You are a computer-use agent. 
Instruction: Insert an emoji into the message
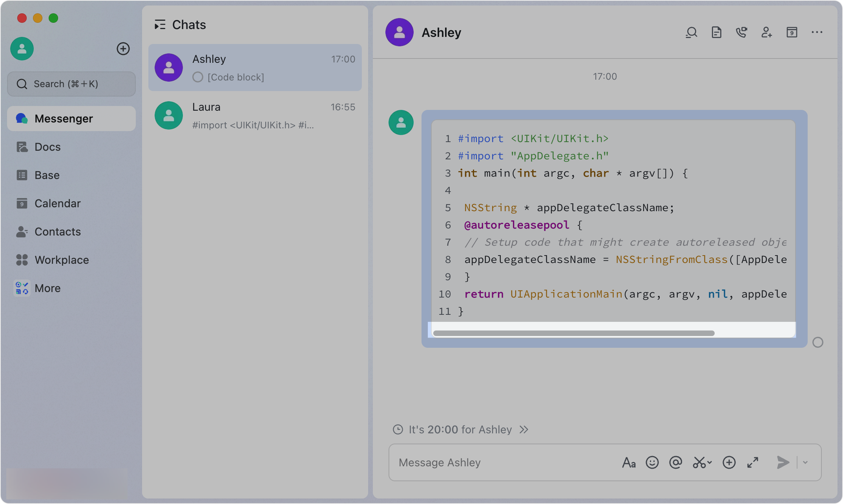[652, 462]
